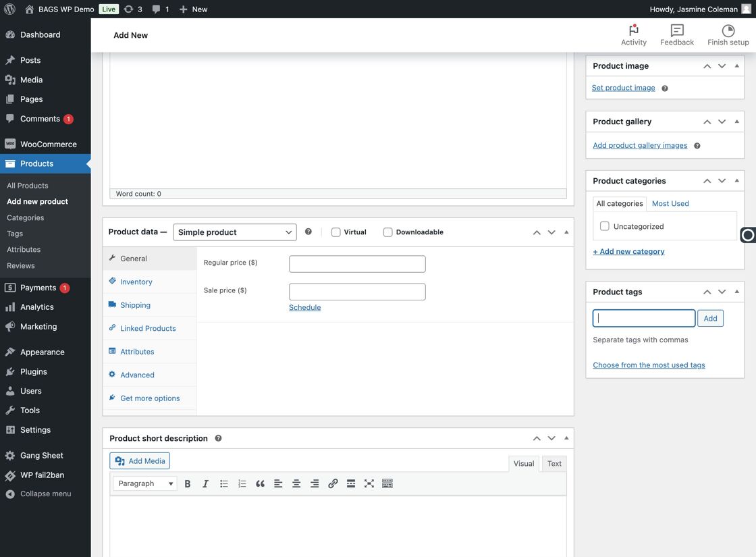Open the Inventory tab
The image size is (756, 557).
pos(150,282)
